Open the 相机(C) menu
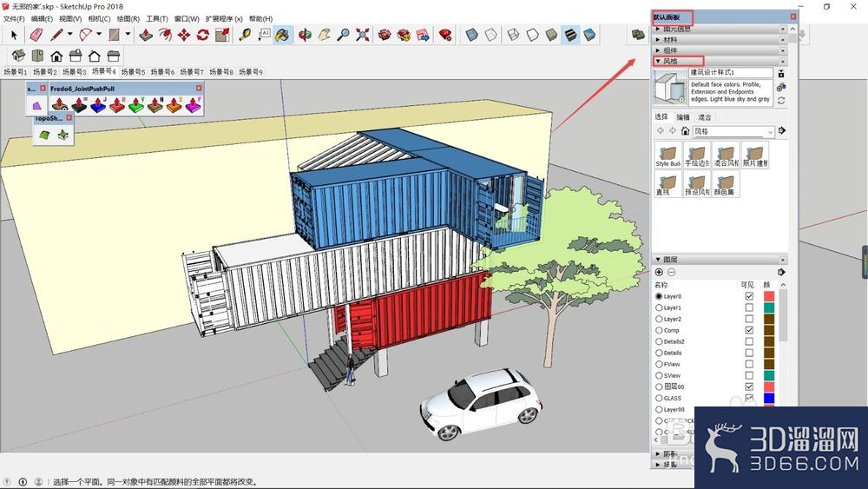Screen dimensions: 868x489 (x=99, y=19)
